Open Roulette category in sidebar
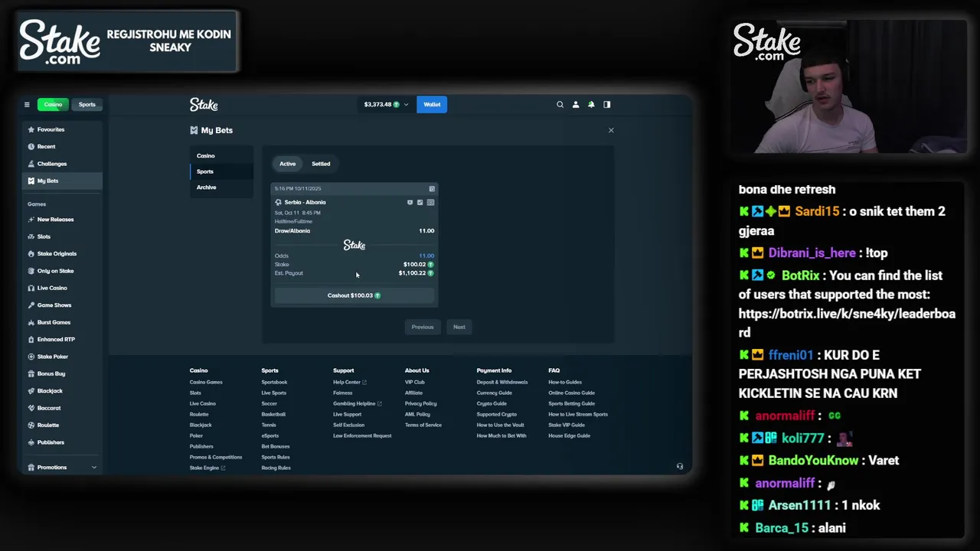The height and width of the screenshot is (551, 980). (62, 425)
